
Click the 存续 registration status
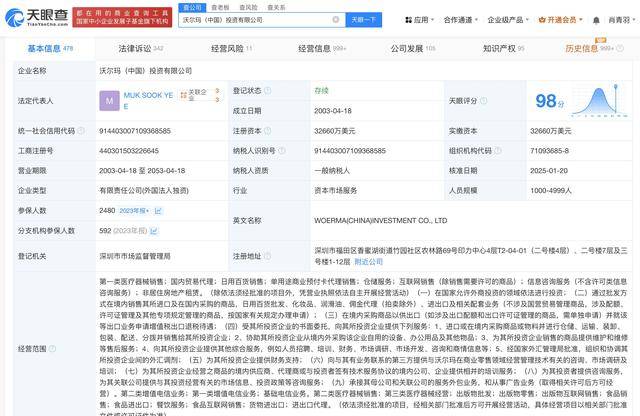[x=321, y=91]
